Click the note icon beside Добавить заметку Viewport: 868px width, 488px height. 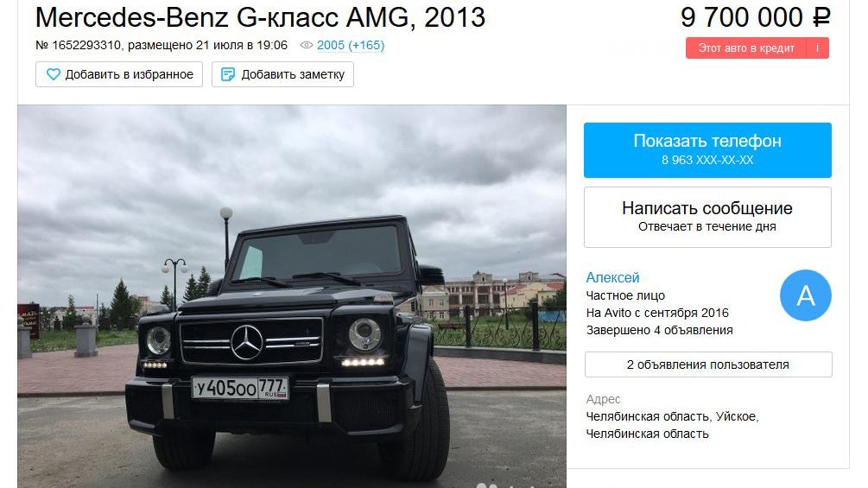pos(227,74)
